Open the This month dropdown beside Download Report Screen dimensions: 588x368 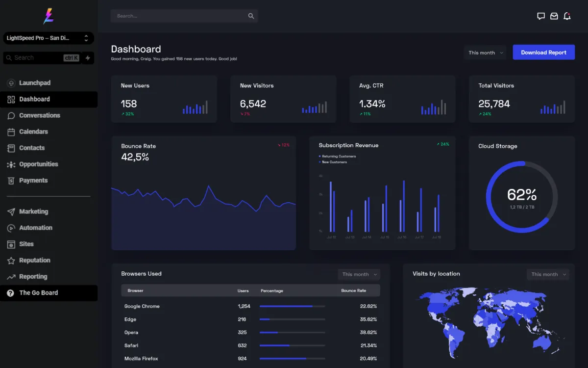486,53
